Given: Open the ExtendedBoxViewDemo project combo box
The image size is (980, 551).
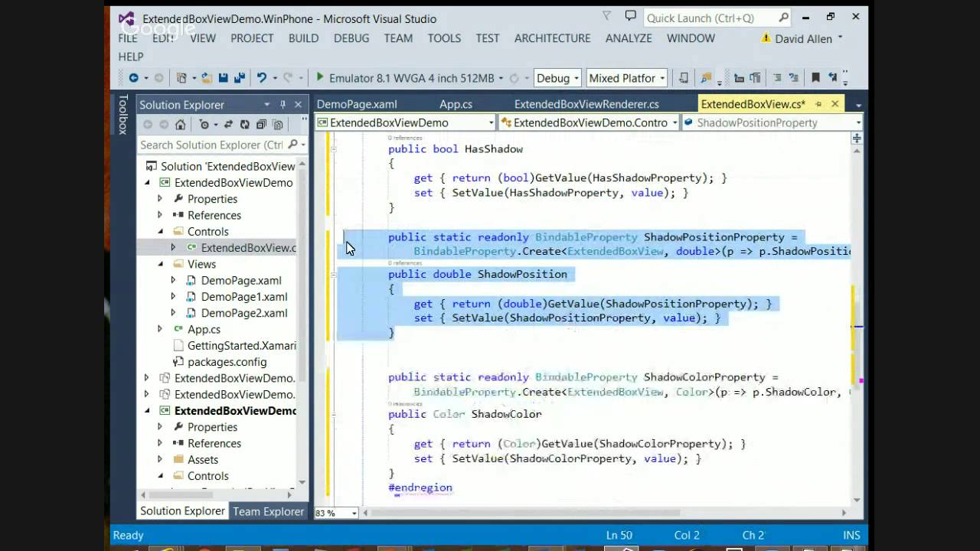Looking at the screenshot, I should [405, 122].
